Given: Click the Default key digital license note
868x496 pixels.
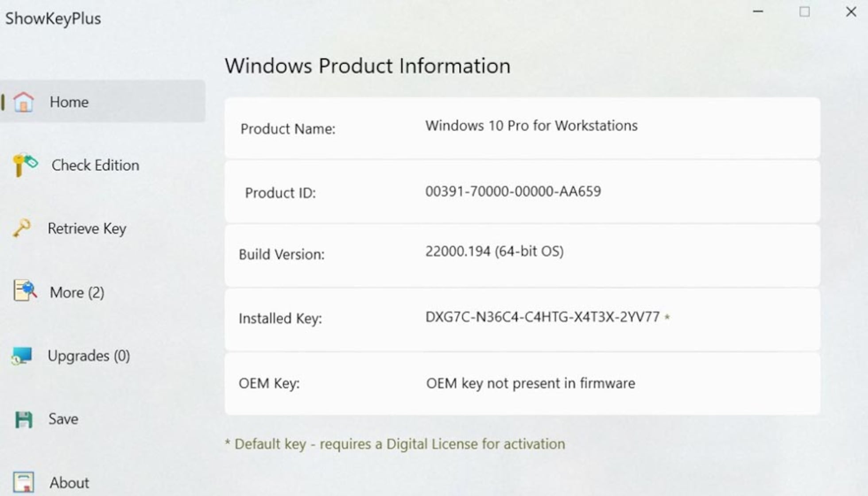Looking at the screenshot, I should coord(395,444).
